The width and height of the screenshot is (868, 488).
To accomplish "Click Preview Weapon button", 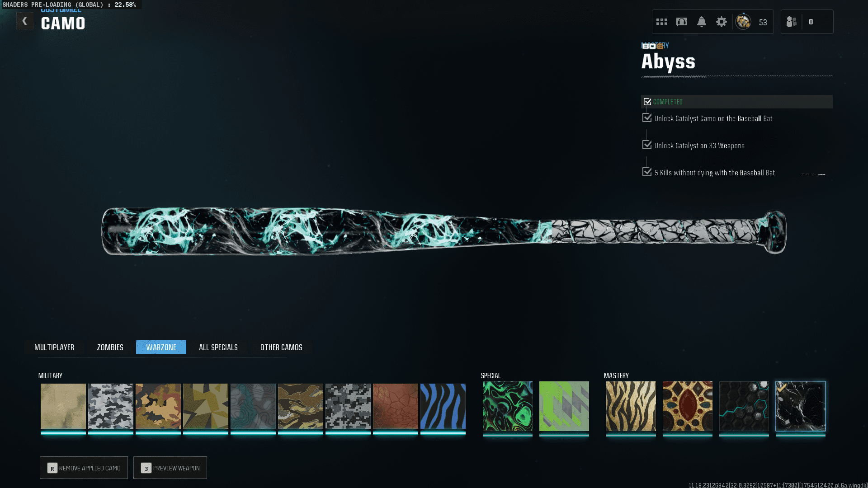I will (170, 468).
